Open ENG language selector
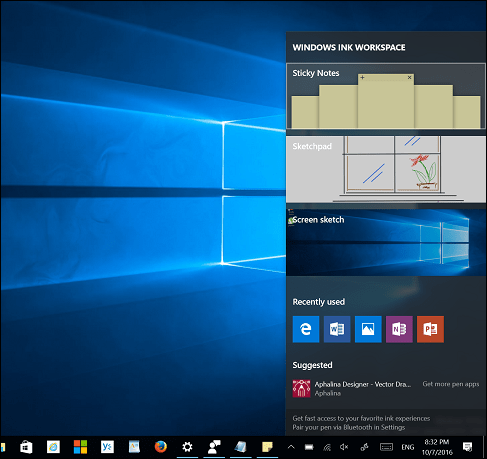This screenshot has width=487, height=459. tap(408, 447)
